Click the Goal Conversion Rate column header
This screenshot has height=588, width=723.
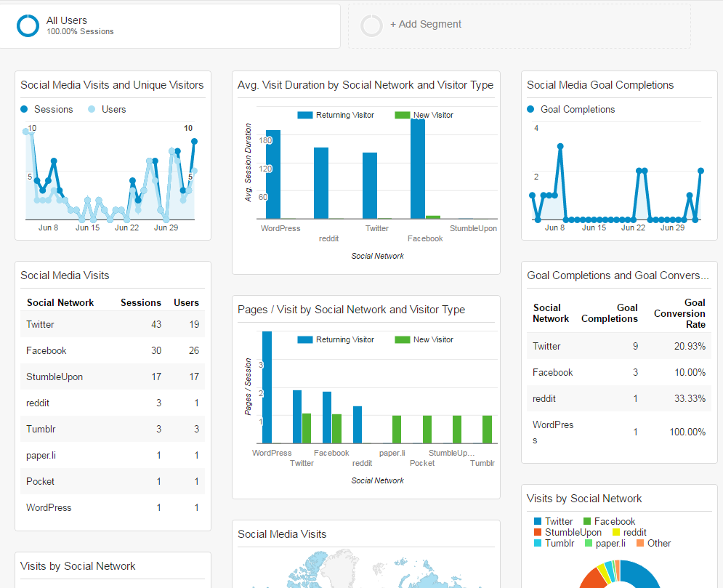click(679, 313)
